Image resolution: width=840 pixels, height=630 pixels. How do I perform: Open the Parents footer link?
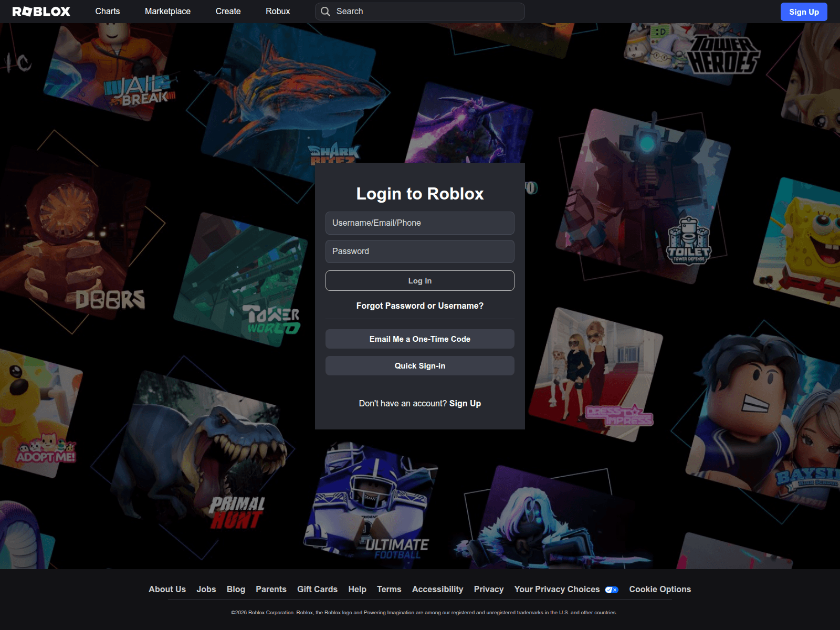pos(271,589)
